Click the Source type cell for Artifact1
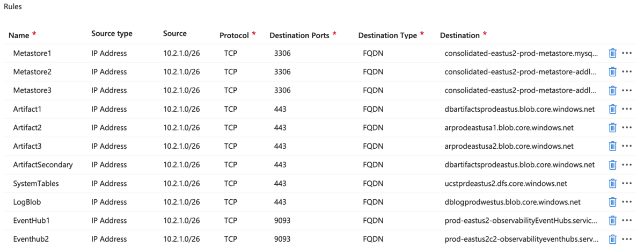This screenshot has width=644, height=246. [109, 109]
